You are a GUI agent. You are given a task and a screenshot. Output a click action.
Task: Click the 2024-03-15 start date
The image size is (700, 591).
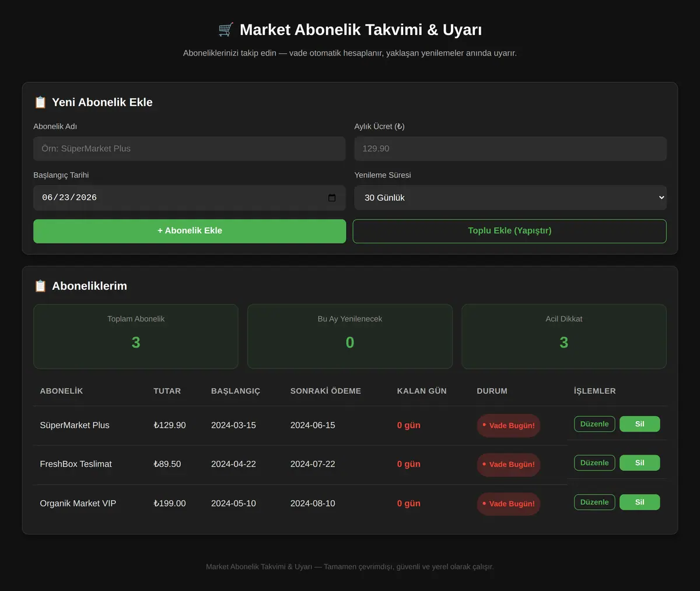(233, 425)
